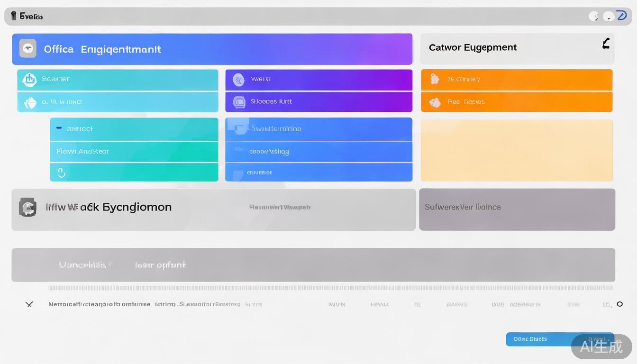The image size is (637, 364).
Task: Click the square icon in the second purple row
Action: click(x=239, y=102)
